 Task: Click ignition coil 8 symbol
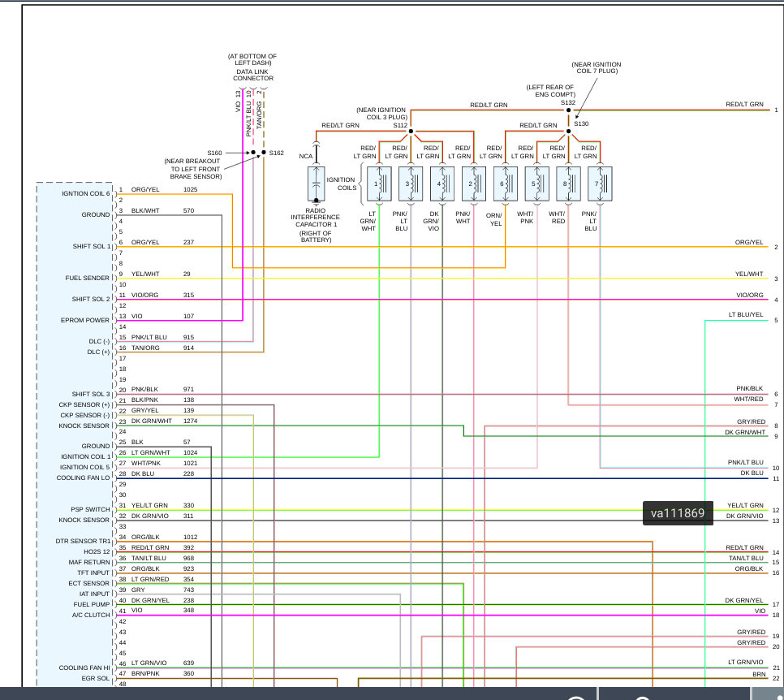[x=568, y=184]
